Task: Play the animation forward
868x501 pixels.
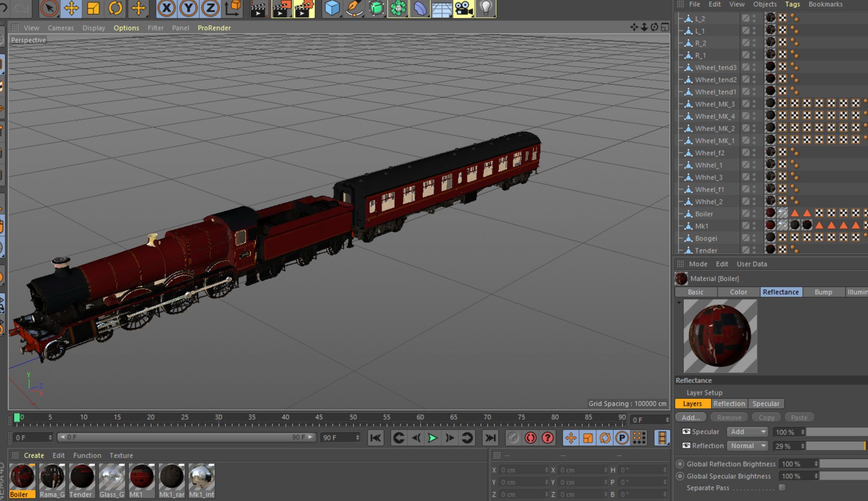Action: tap(433, 438)
